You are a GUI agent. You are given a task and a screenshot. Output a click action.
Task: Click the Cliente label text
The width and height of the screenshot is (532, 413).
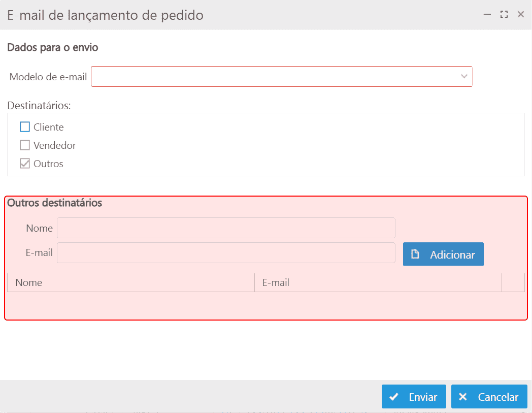pyautogui.click(x=49, y=127)
